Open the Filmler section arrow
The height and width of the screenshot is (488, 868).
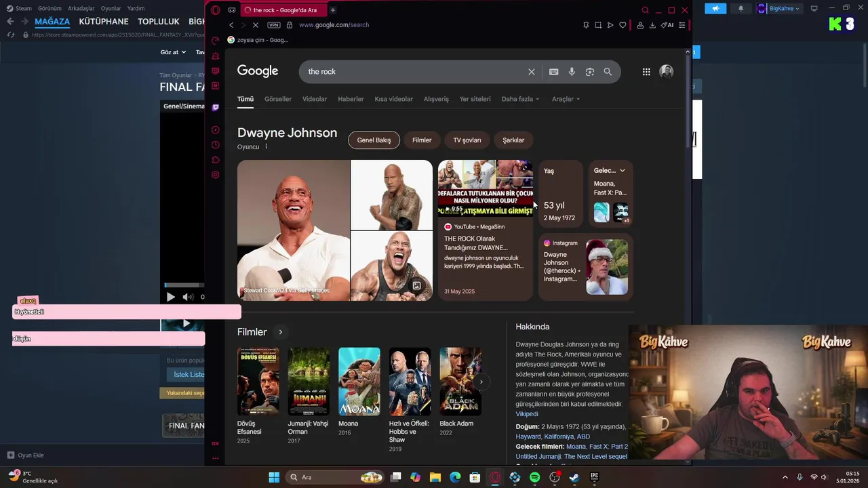coord(280,332)
